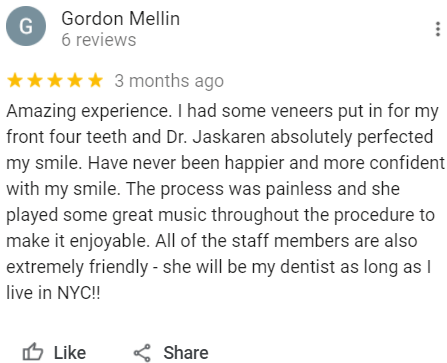Open Gordon Mellin's profile name link
Viewport: 447px width, 363px height.
tap(121, 18)
